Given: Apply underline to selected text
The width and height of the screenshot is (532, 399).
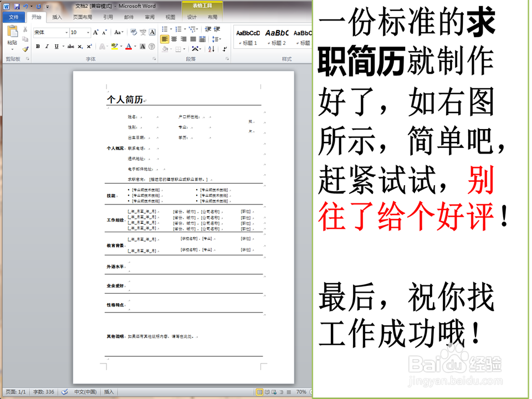Looking at the screenshot, I should [x=57, y=46].
